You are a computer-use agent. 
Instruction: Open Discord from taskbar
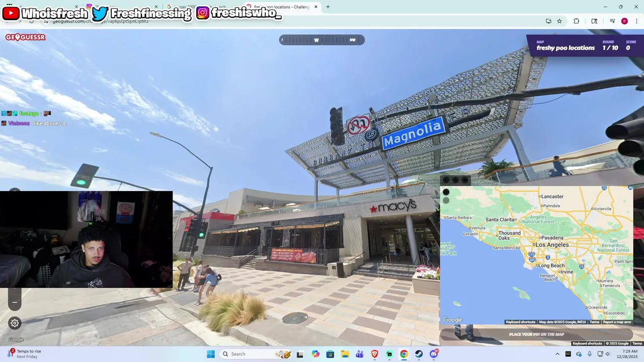(434, 354)
